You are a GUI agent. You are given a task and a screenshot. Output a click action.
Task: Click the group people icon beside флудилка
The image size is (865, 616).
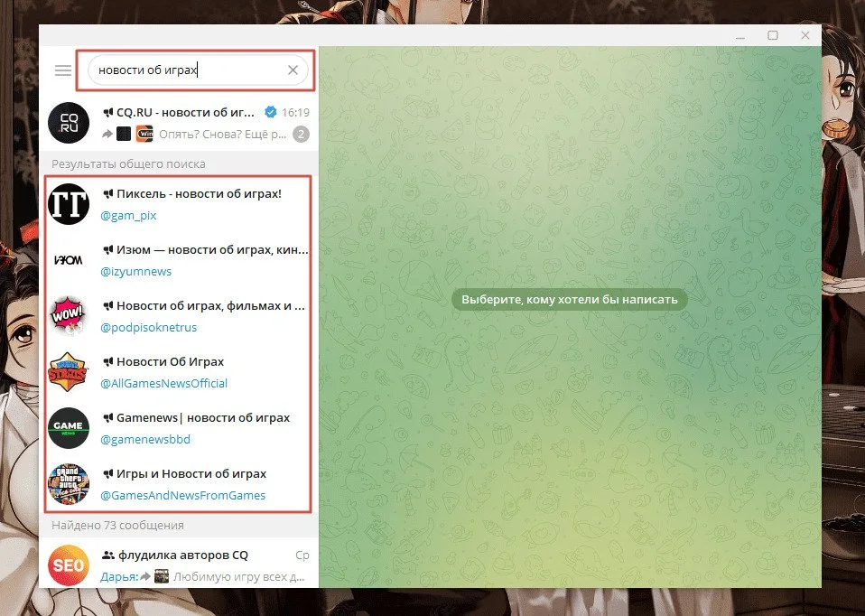tap(108, 555)
